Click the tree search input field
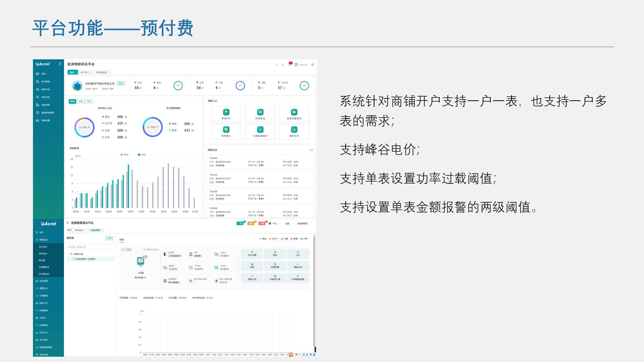 tap(90, 247)
